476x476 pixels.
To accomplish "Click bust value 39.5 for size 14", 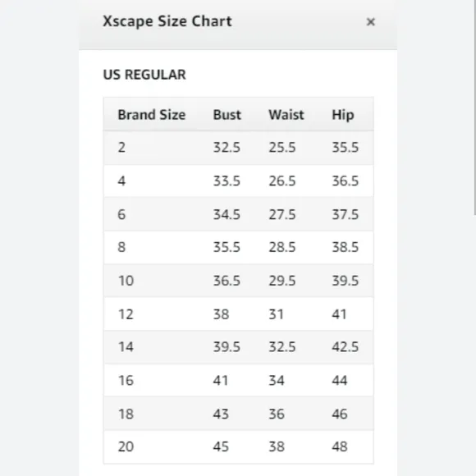I will pos(227,346).
